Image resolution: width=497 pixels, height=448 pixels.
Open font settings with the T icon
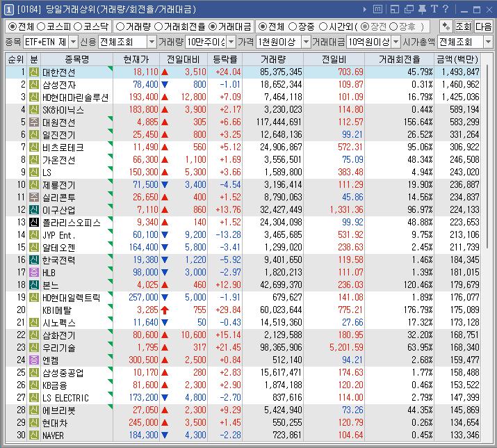[x=434, y=9]
